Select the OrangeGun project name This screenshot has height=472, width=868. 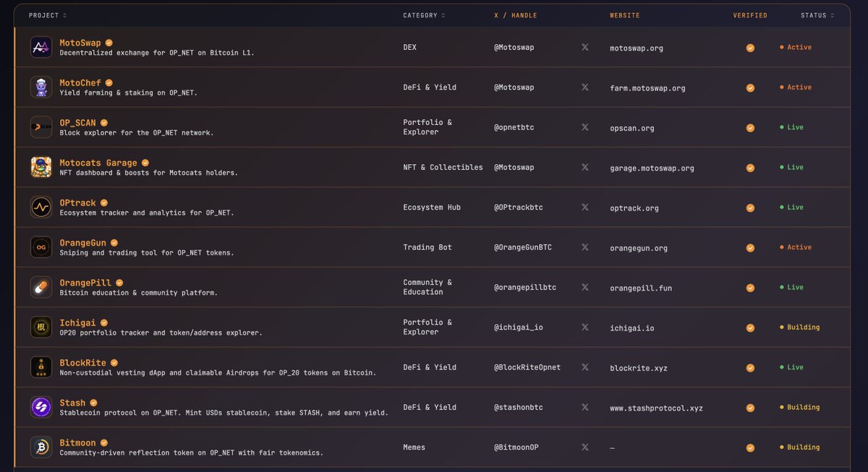(x=83, y=243)
